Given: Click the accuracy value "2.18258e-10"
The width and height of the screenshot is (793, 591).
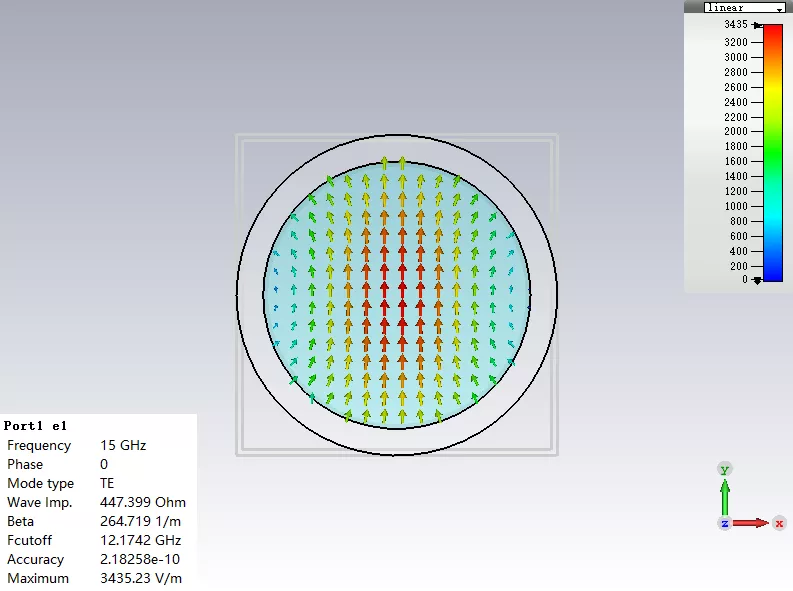Looking at the screenshot, I should 140,559.
